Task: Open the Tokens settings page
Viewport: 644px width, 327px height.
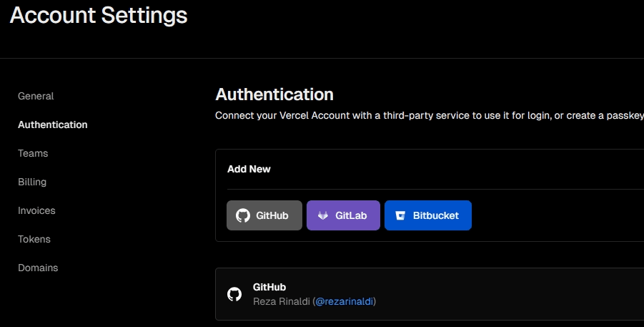Action: [34, 239]
